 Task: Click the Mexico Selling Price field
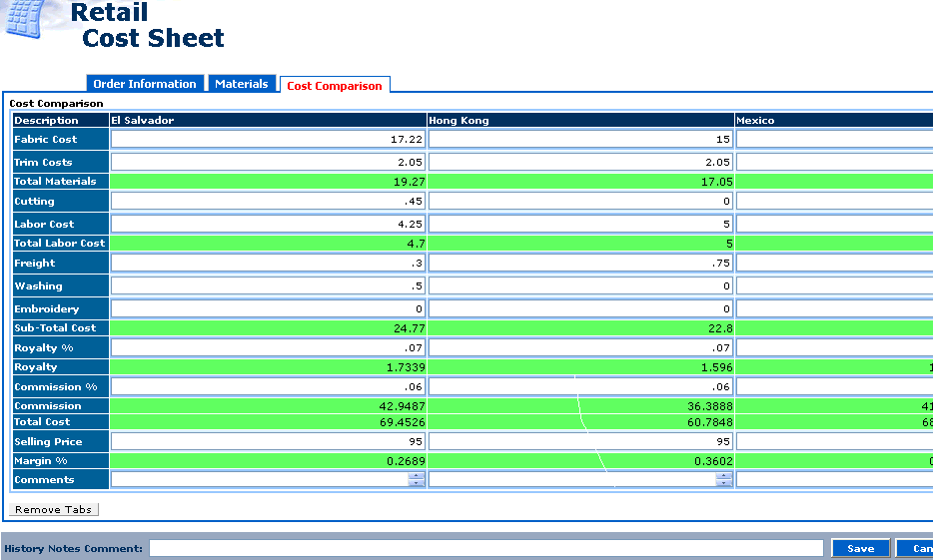pyautogui.click(x=835, y=441)
